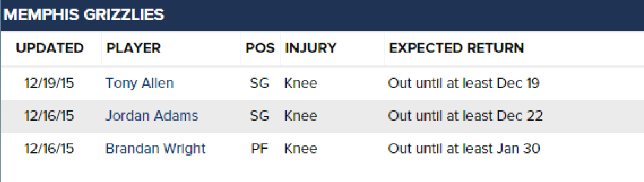The image size is (644, 182).
Task: Click Tony Allen's SG position cell
Action: click(260, 84)
